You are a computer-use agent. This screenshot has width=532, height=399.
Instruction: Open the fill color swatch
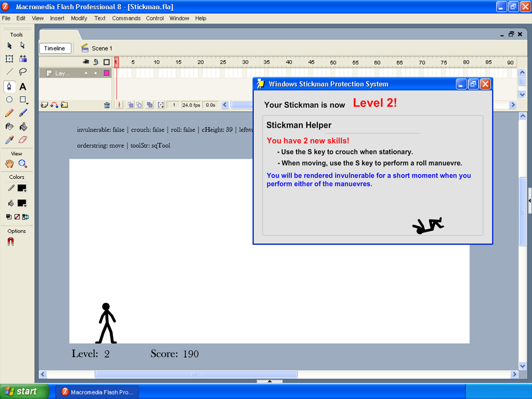coord(22,203)
